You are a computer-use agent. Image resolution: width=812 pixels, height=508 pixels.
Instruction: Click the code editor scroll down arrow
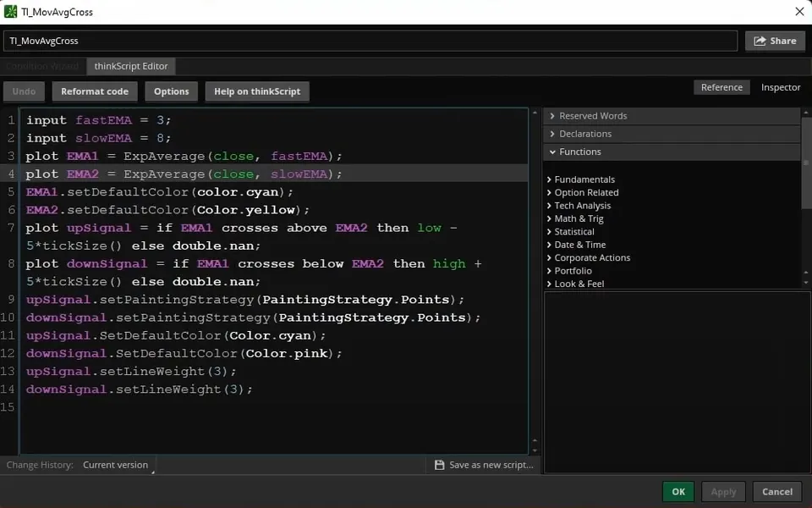(x=535, y=450)
